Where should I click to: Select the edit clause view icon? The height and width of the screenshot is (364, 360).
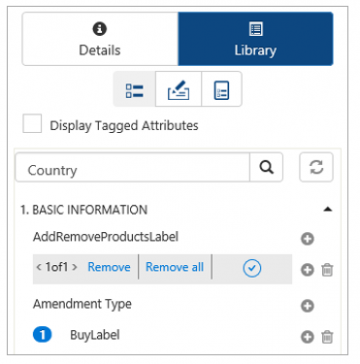[178, 89]
